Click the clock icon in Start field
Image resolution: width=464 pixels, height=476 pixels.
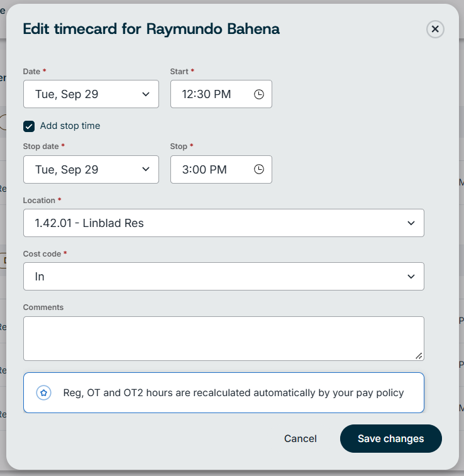click(x=258, y=94)
